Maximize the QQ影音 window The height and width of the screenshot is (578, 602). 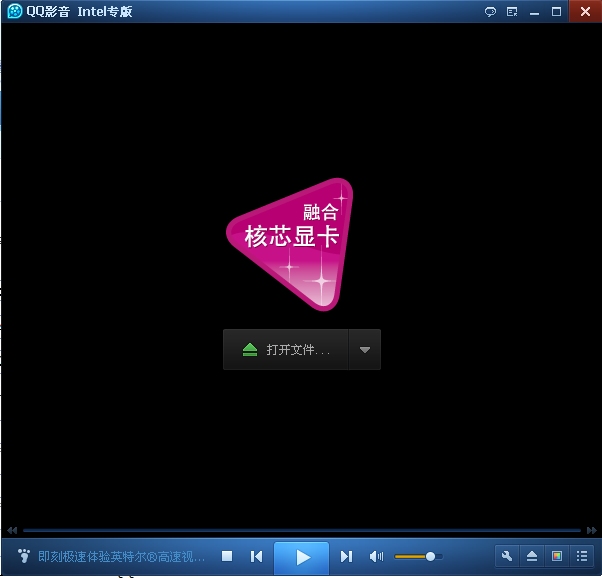pyautogui.click(x=556, y=12)
